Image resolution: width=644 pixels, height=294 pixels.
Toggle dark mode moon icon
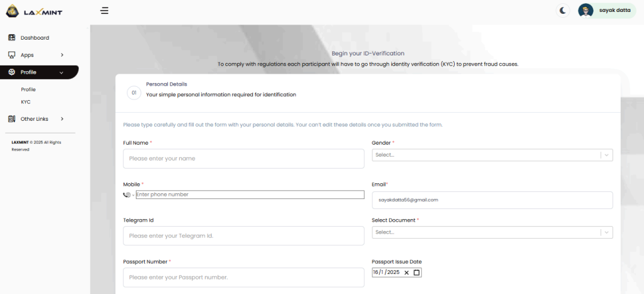(563, 10)
